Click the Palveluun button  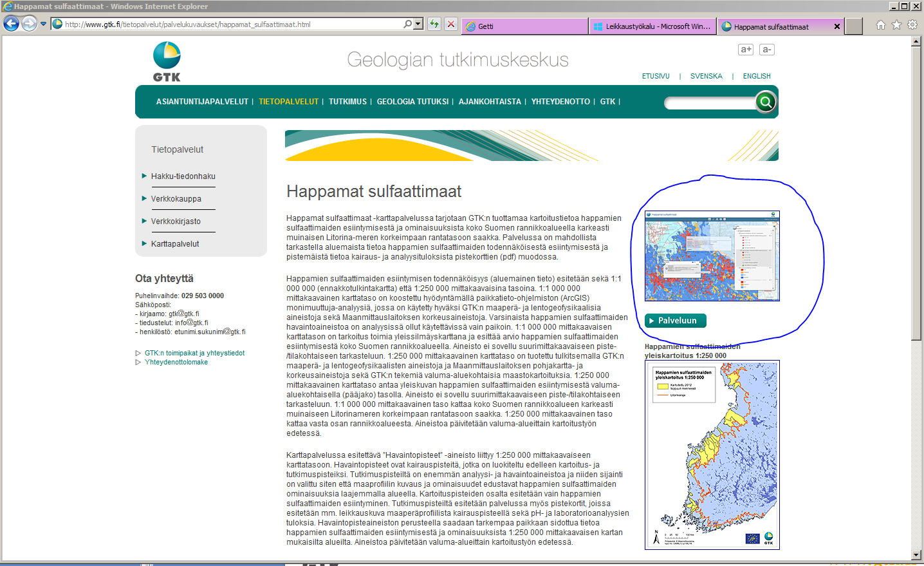676,321
